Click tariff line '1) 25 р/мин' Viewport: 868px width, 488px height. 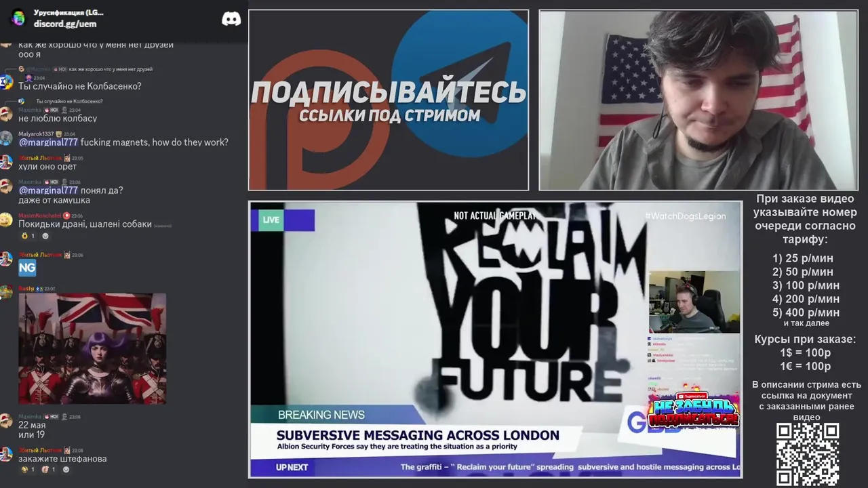[803, 258]
